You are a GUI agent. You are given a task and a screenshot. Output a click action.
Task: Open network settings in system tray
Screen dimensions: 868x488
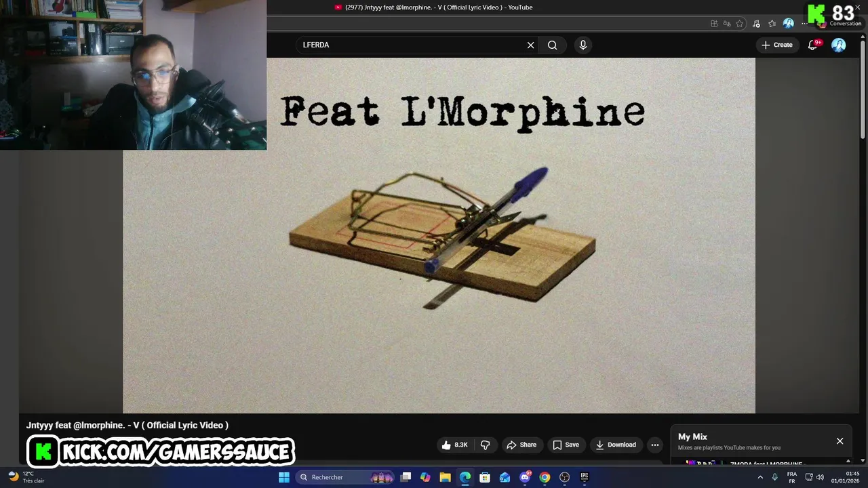809,477
